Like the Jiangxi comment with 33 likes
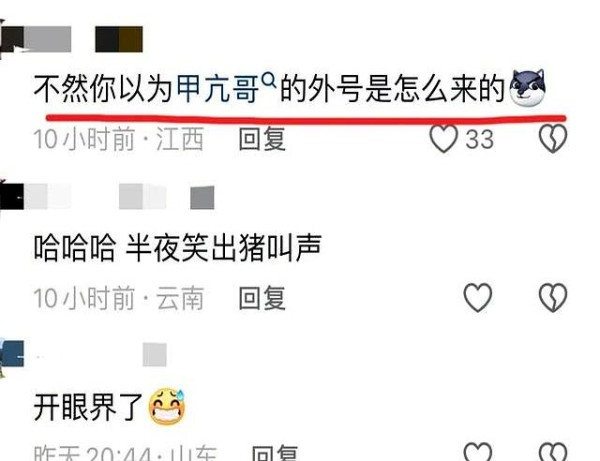Viewport: 600px width, 461px height. click(443, 138)
